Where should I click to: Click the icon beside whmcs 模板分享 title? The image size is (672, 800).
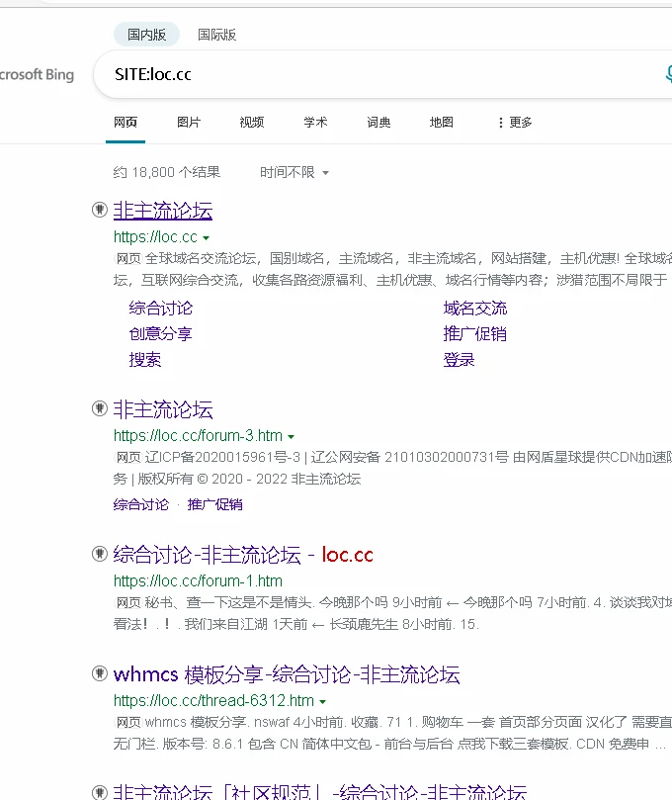coord(100,674)
